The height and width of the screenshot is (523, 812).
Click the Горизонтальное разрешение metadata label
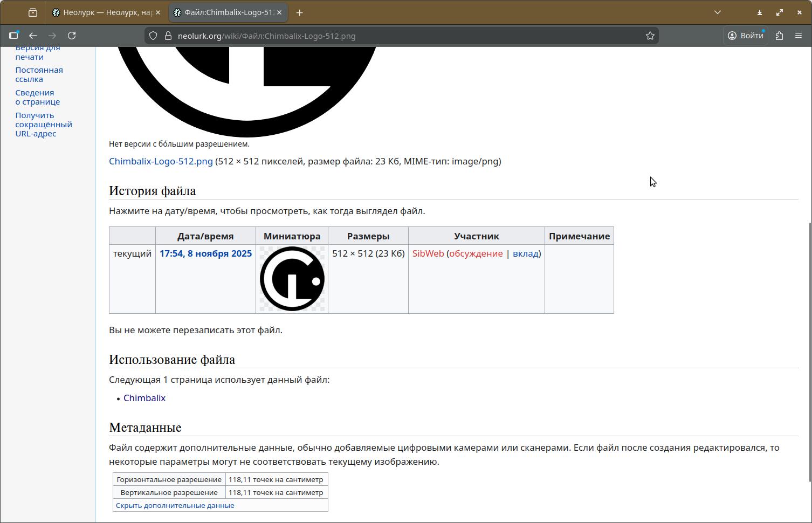click(x=169, y=479)
